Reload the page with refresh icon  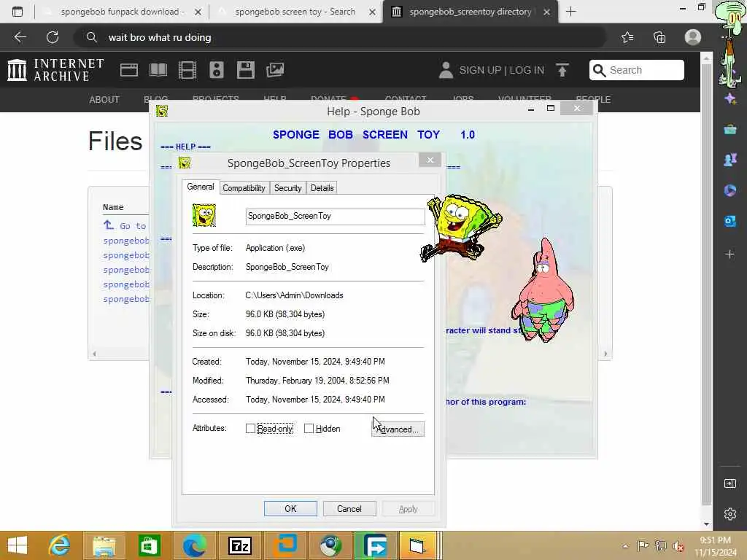(53, 37)
